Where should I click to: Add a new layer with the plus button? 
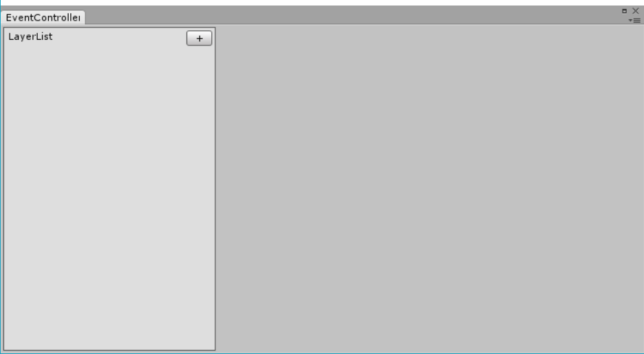pos(200,38)
